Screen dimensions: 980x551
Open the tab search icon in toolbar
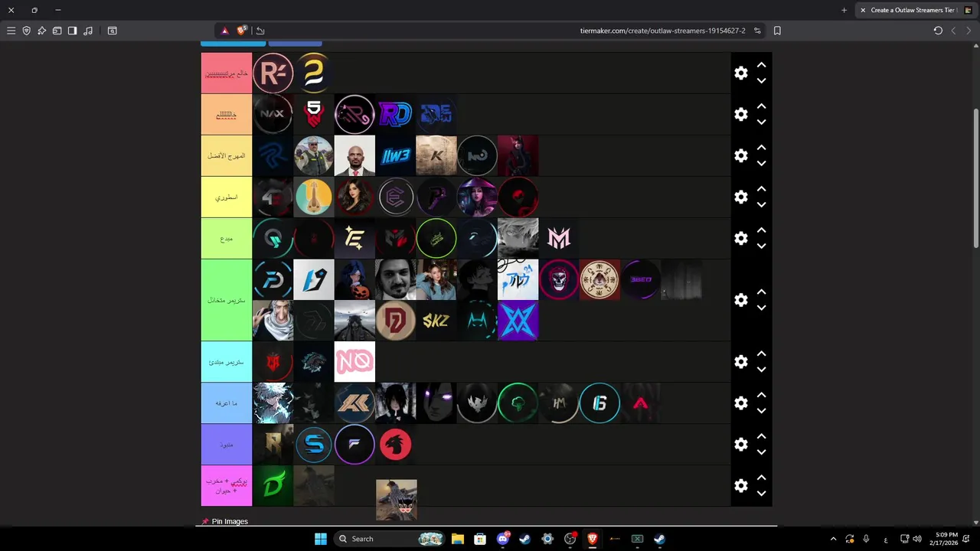click(x=112, y=31)
